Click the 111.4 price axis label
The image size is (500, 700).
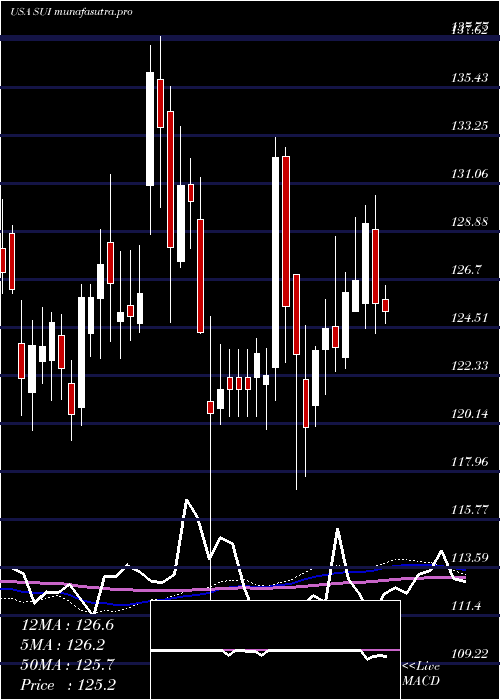467,606
